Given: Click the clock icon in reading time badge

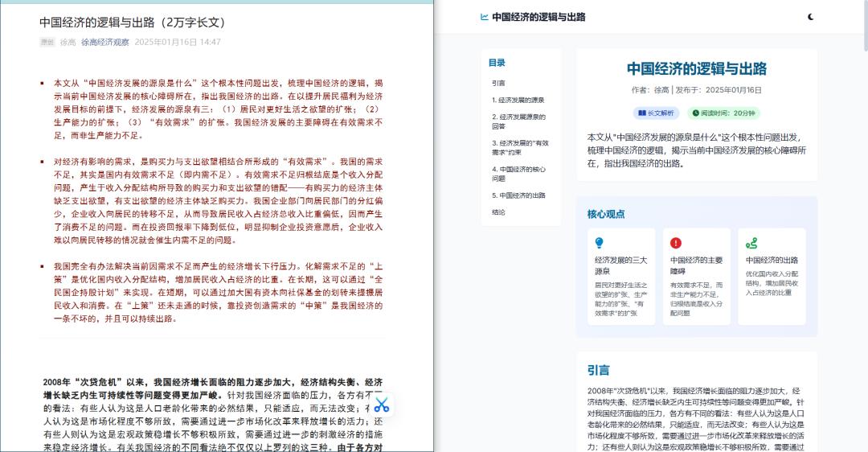Looking at the screenshot, I should (696, 113).
